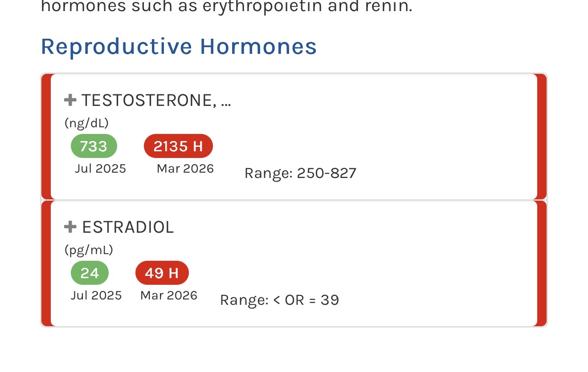Click the testosterone Range: 250-827 text
Image resolution: width=588 pixels, height=372 pixels.
[300, 173]
